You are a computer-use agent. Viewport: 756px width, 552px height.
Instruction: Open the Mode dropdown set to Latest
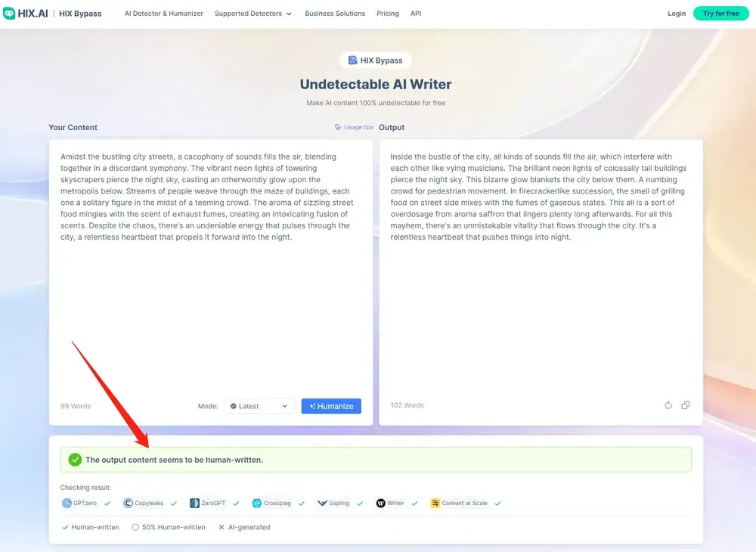tap(259, 406)
